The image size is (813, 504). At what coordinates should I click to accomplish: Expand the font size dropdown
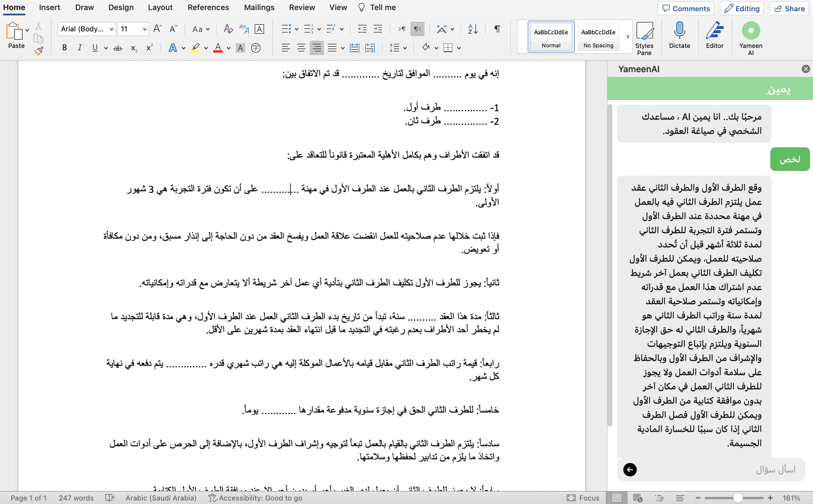coord(135,28)
